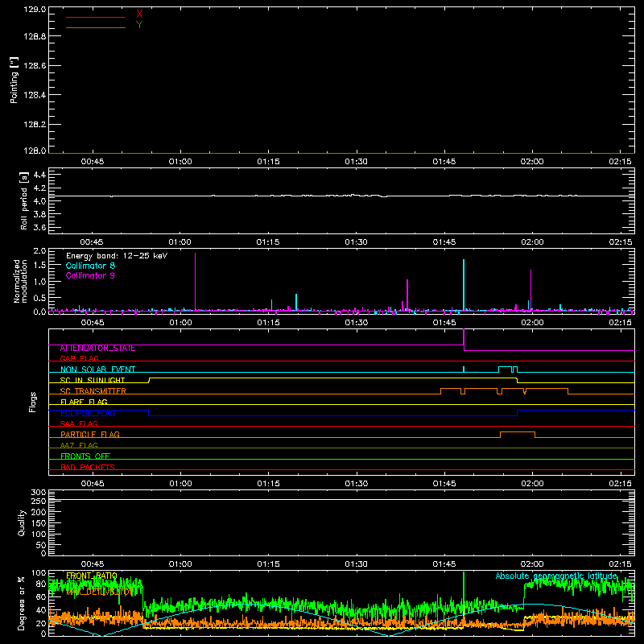The image size is (644, 644).
Task: Click the GAP_FLAG label
Action: click(79, 358)
